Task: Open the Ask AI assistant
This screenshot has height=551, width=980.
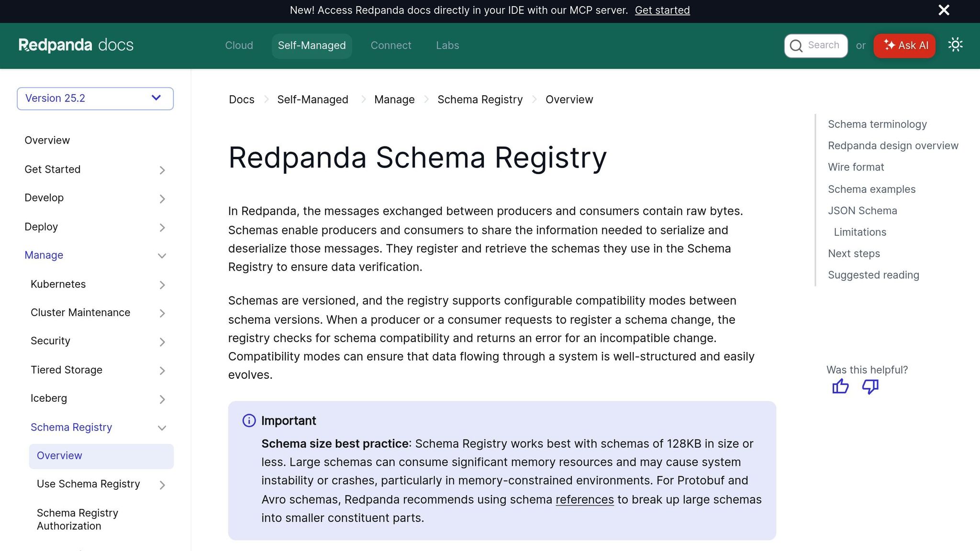Action: pyautogui.click(x=904, y=45)
